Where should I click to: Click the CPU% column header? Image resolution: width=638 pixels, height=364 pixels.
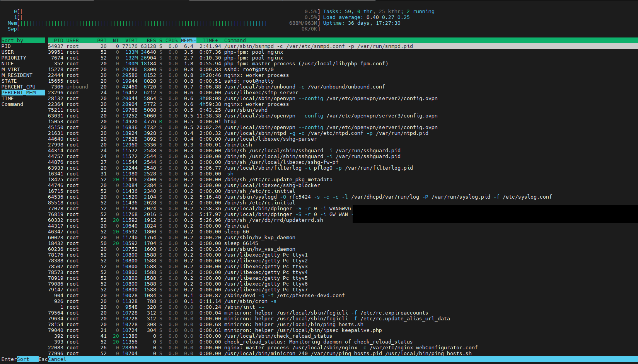(171, 41)
